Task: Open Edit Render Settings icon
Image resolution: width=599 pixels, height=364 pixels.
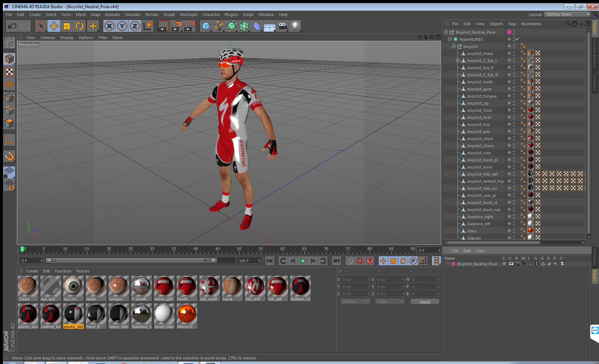Action: click(x=189, y=26)
